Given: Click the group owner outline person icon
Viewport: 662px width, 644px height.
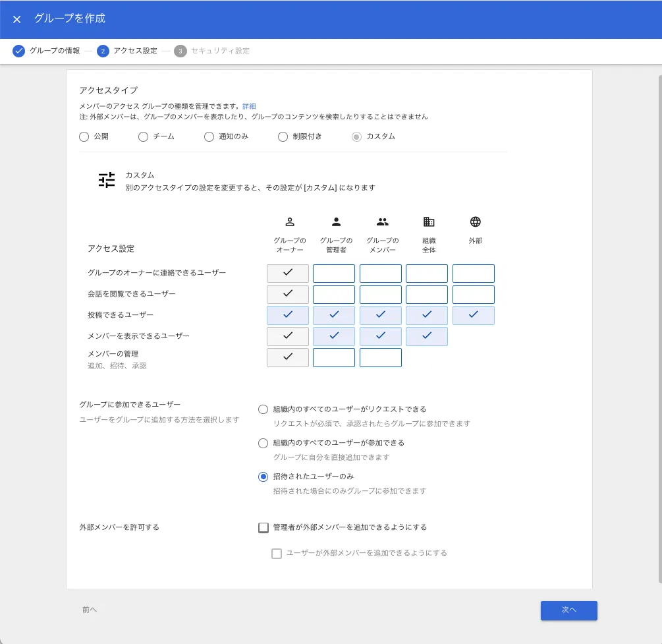Looking at the screenshot, I should 290,222.
